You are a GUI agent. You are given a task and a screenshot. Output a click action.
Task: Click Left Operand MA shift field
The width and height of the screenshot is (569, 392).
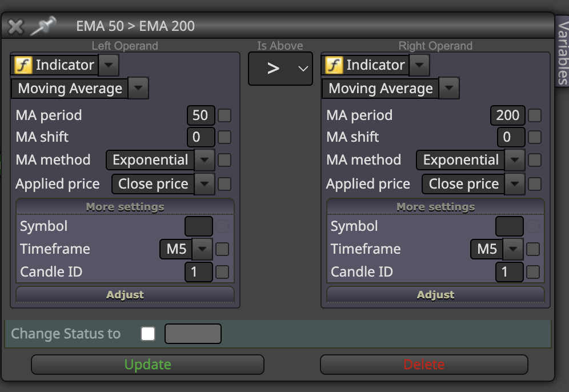coord(201,137)
